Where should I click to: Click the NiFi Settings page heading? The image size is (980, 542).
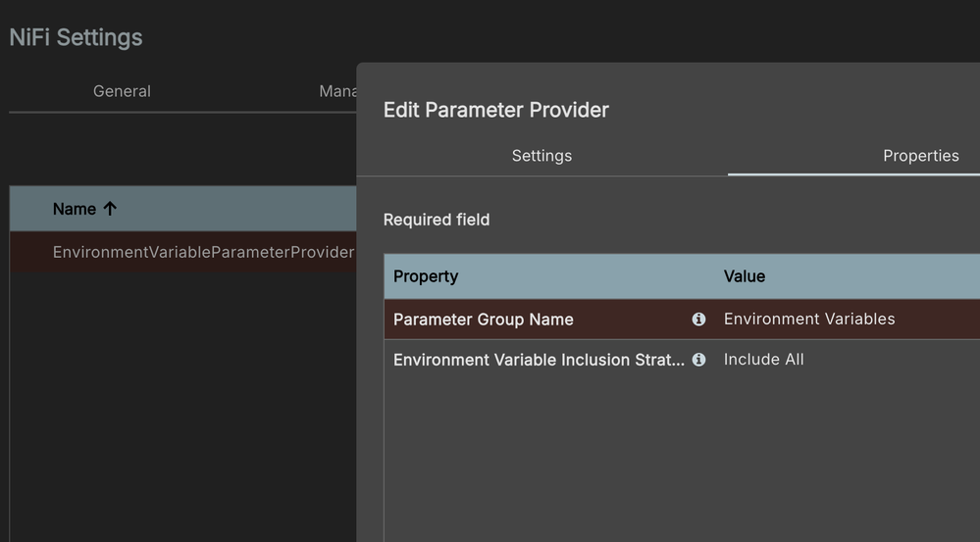click(x=76, y=37)
